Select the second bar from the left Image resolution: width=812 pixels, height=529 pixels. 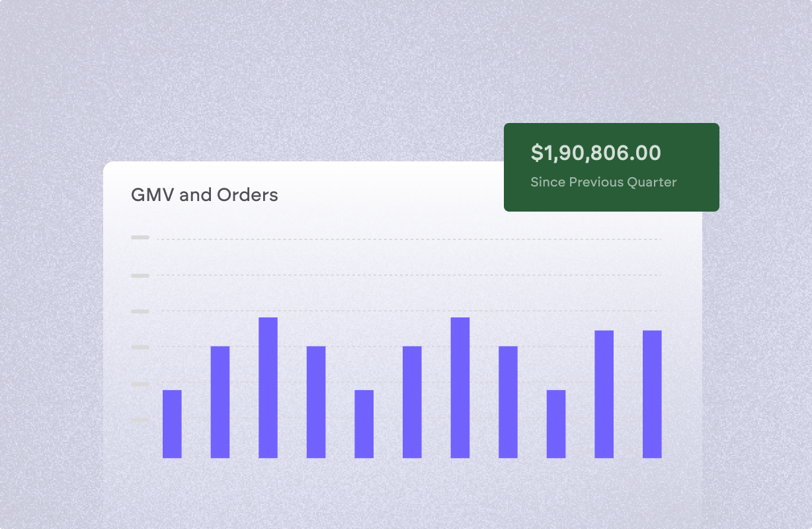(220, 402)
